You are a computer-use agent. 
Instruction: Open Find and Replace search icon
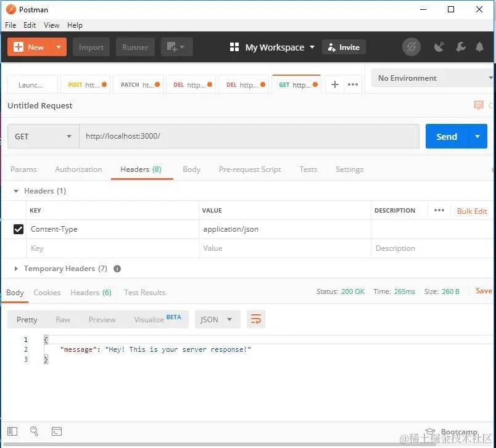click(x=34, y=431)
